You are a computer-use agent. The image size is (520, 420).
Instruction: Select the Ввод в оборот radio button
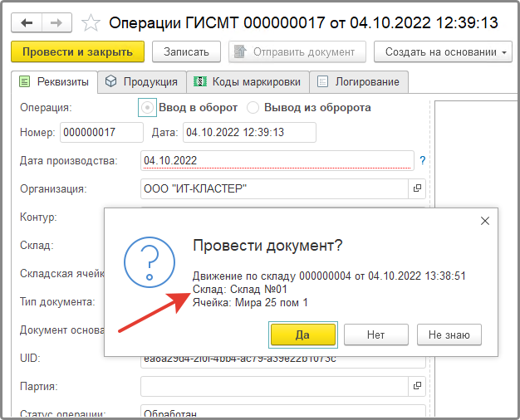coord(147,107)
